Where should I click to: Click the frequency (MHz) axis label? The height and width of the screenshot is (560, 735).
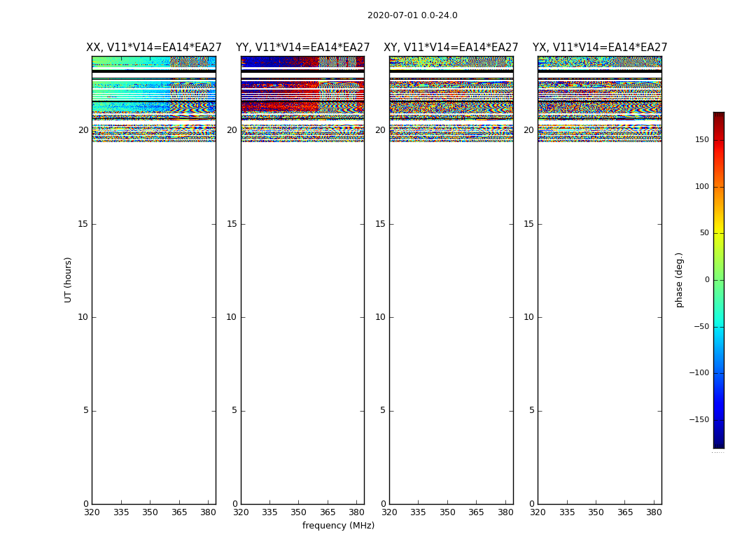(x=338, y=526)
